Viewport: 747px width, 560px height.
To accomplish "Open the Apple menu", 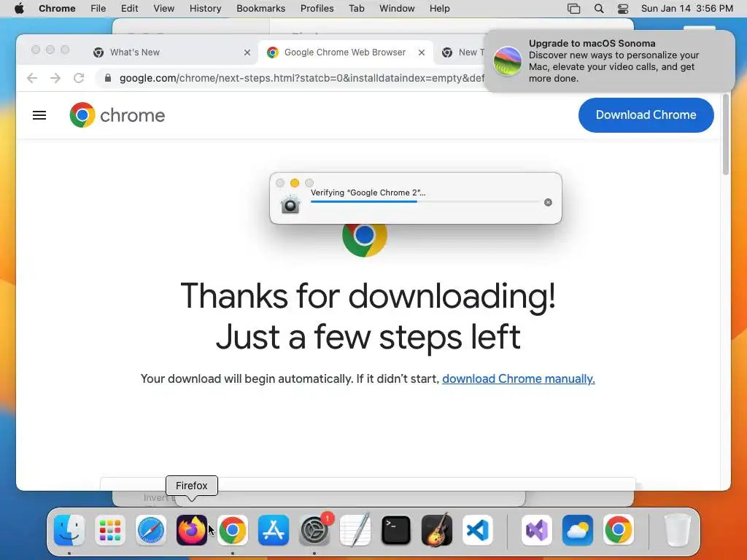I will 19,9.
